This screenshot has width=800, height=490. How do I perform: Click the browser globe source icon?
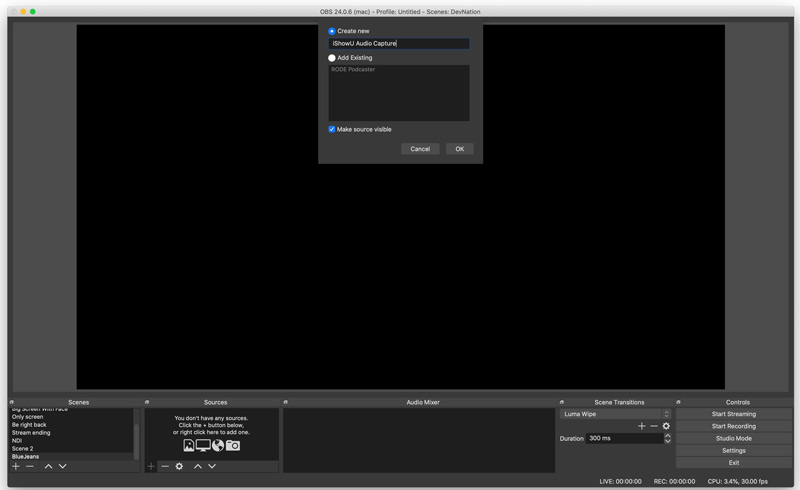(x=218, y=446)
